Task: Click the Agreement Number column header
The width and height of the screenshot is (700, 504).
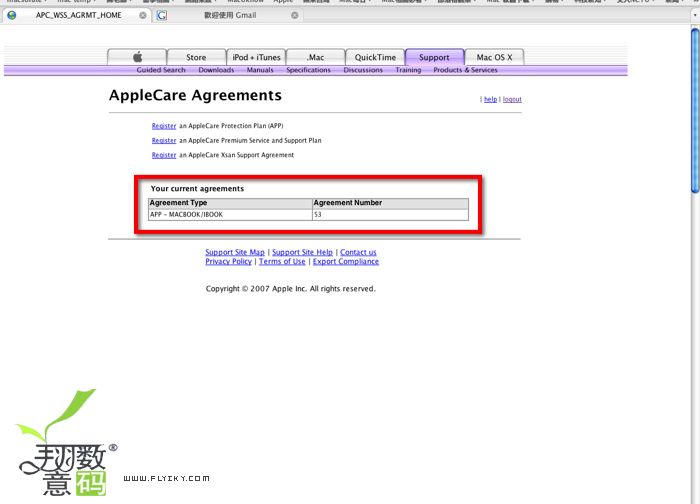Action: point(391,203)
